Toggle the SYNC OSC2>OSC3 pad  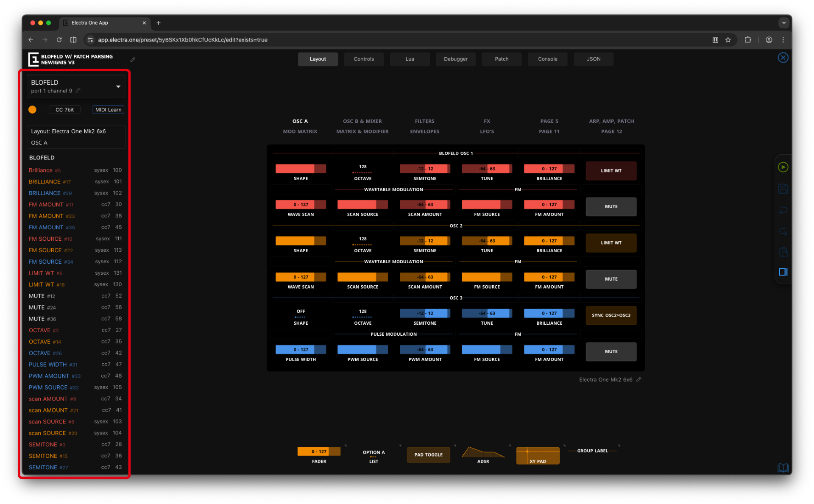pyautogui.click(x=610, y=315)
